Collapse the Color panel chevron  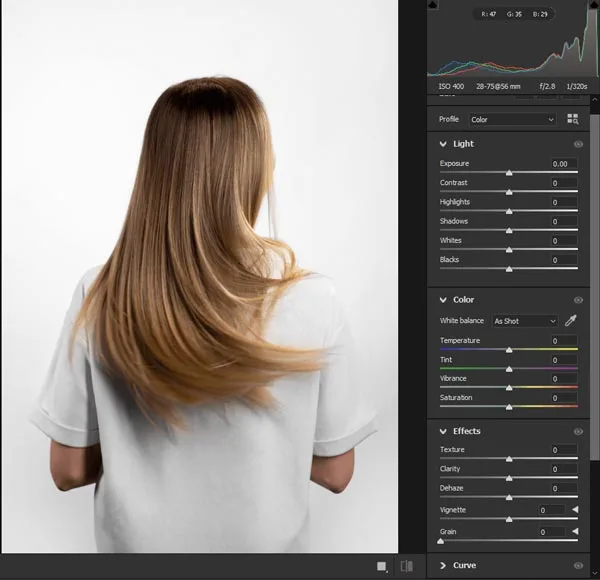pos(443,300)
